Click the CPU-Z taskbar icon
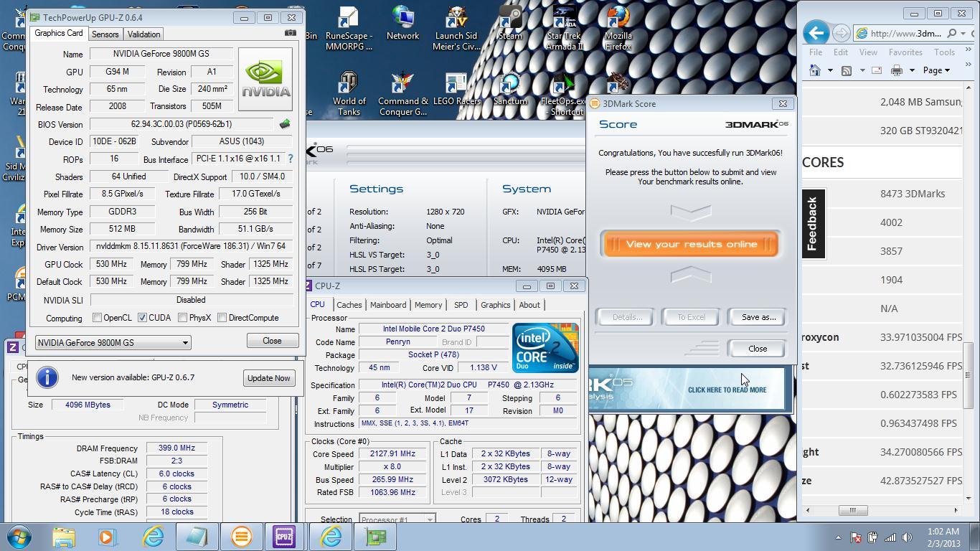 (284, 537)
